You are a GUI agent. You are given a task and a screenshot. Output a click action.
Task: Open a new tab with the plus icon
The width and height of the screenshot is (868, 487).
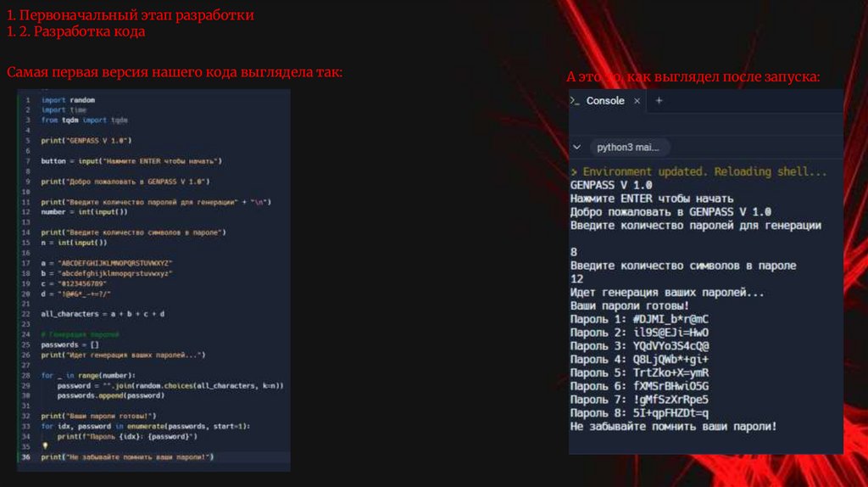pyautogui.click(x=659, y=101)
